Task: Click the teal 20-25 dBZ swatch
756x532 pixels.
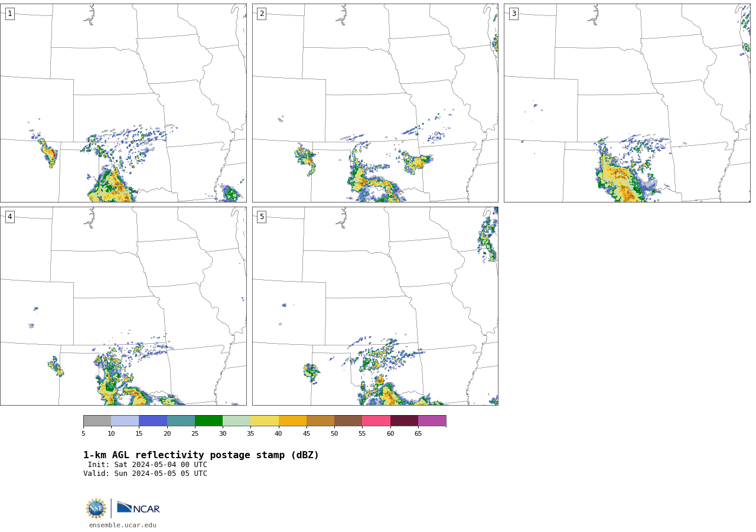Action: coord(181,421)
